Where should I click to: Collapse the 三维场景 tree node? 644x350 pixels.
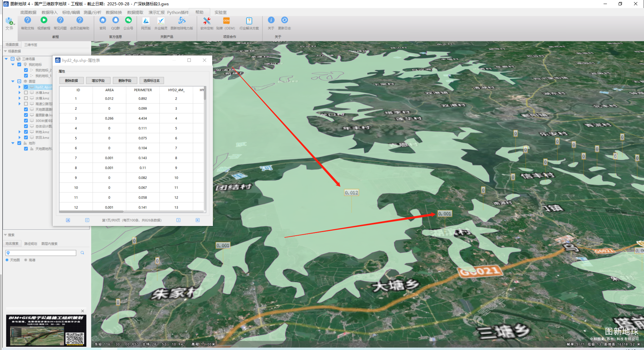(6, 59)
